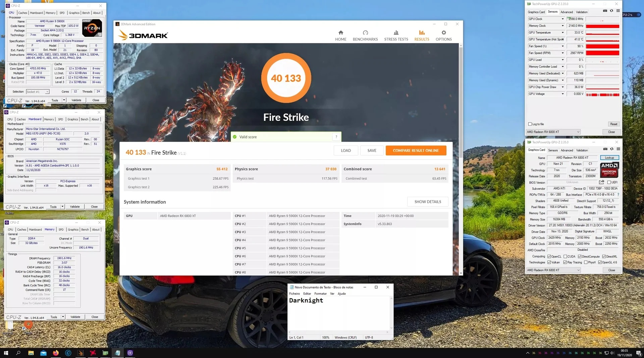Click the SAVE button in 3DMark
Image resolution: width=644 pixels, height=358 pixels.
372,151
